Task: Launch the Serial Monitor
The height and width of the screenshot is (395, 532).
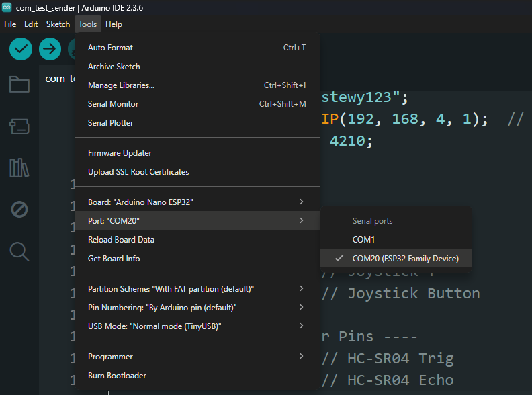Action: coord(197,104)
